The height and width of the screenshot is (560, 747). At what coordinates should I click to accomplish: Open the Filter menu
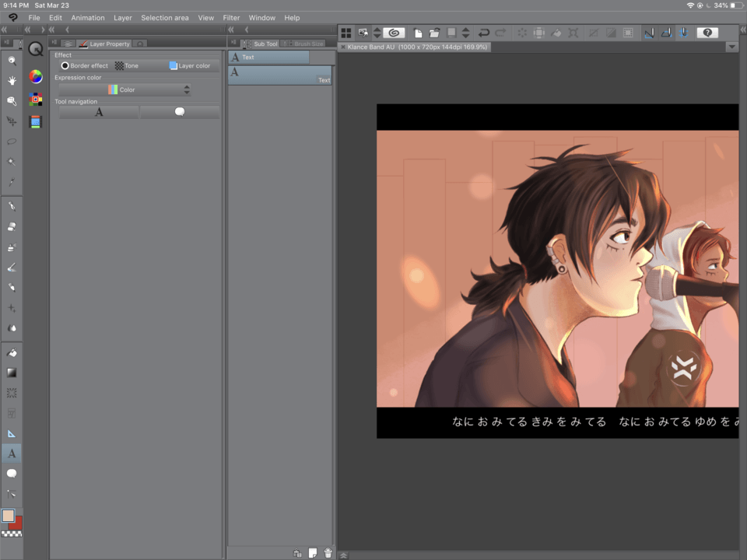point(231,17)
